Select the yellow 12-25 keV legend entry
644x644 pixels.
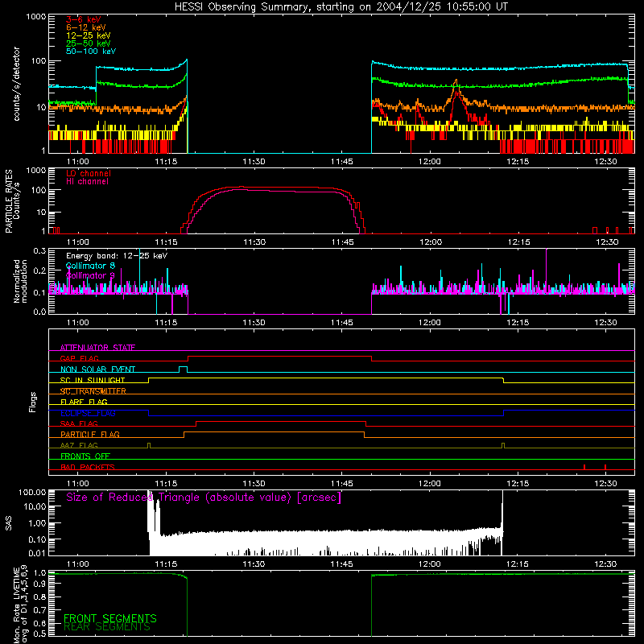pos(89,35)
